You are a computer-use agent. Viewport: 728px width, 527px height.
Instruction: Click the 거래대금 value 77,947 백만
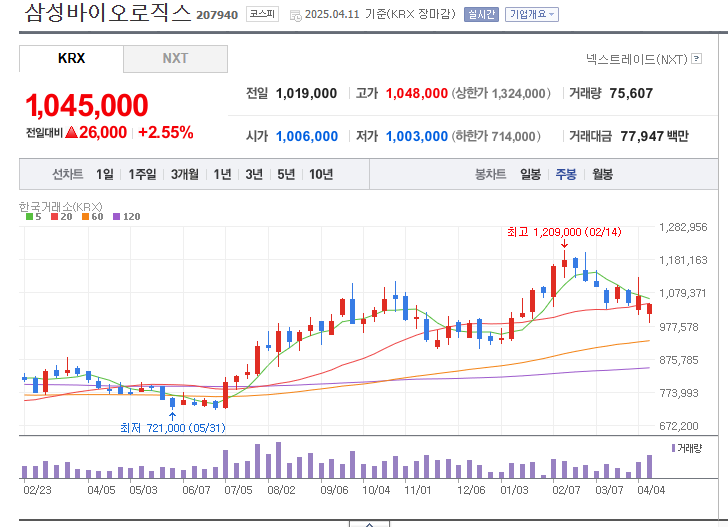coord(655,136)
